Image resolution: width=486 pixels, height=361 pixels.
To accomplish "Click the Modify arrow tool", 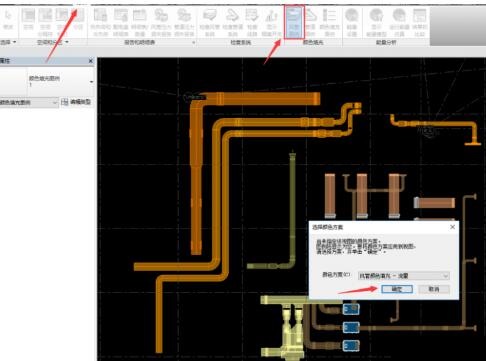I will [x=8, y=20].
